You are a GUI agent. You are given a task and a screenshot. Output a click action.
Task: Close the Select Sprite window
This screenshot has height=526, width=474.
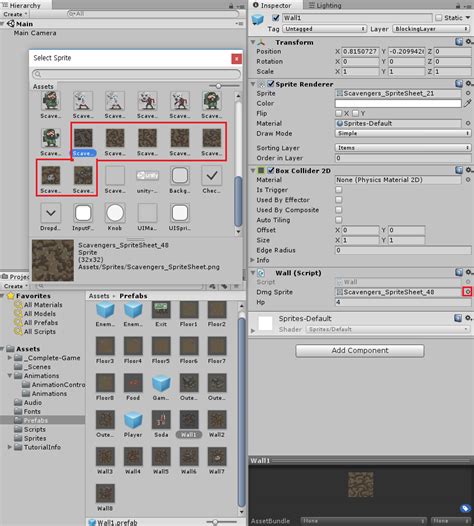pos(236,59)
